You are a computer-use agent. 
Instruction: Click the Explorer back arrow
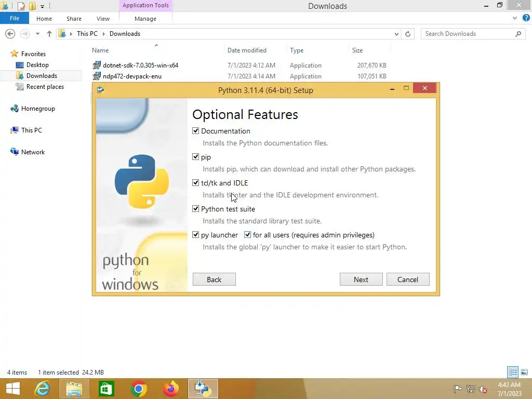click(10, 34)
